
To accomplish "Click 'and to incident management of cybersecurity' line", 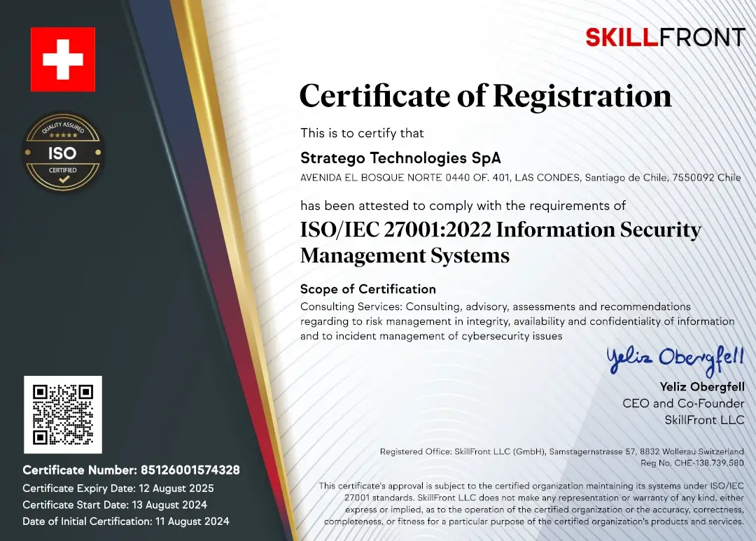I will (431, 336).
